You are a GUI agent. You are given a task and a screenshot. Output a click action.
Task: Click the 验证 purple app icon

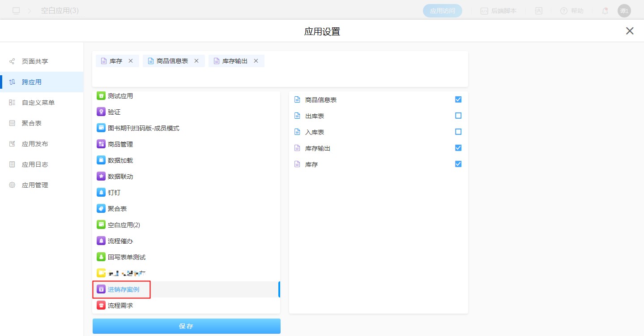101,112
